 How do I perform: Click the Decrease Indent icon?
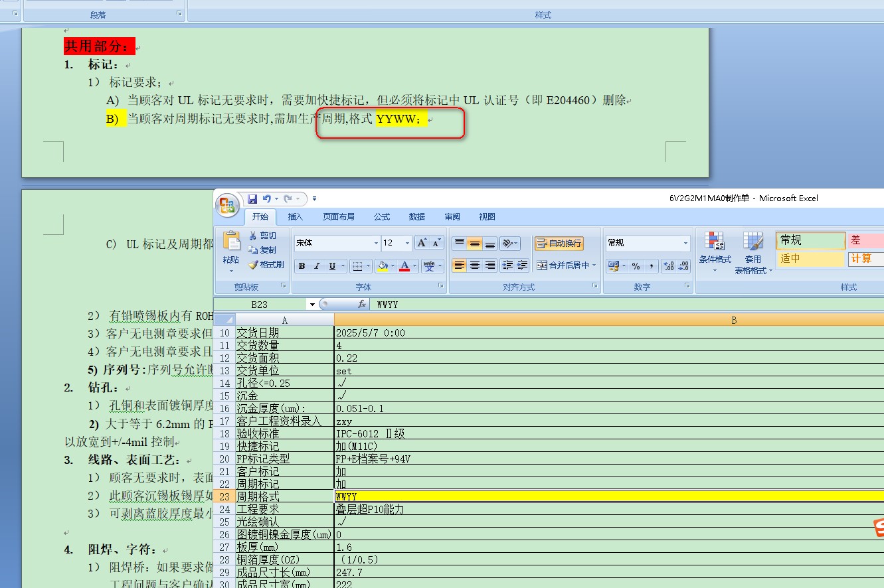[508, 265]
